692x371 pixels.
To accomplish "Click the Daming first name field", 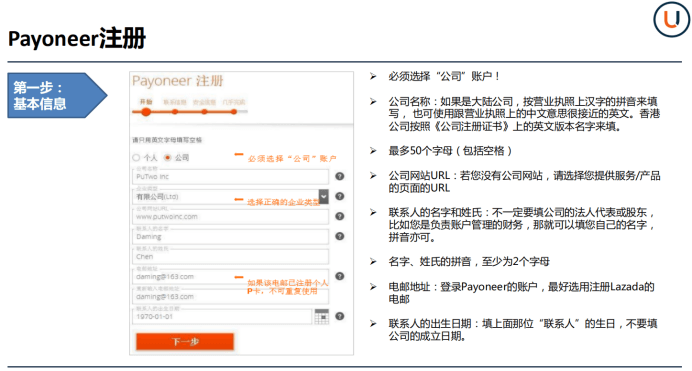I will pos(230,236).
